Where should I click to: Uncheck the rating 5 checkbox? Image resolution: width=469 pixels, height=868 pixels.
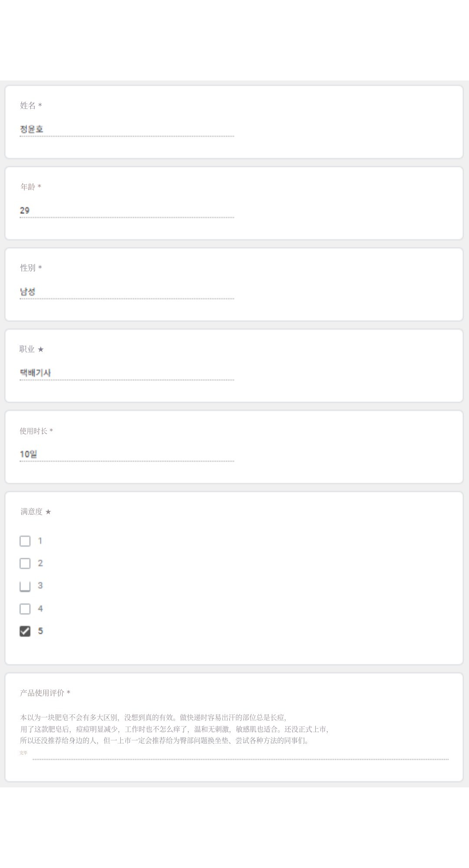pyautogui.click(x=25, y=631)
